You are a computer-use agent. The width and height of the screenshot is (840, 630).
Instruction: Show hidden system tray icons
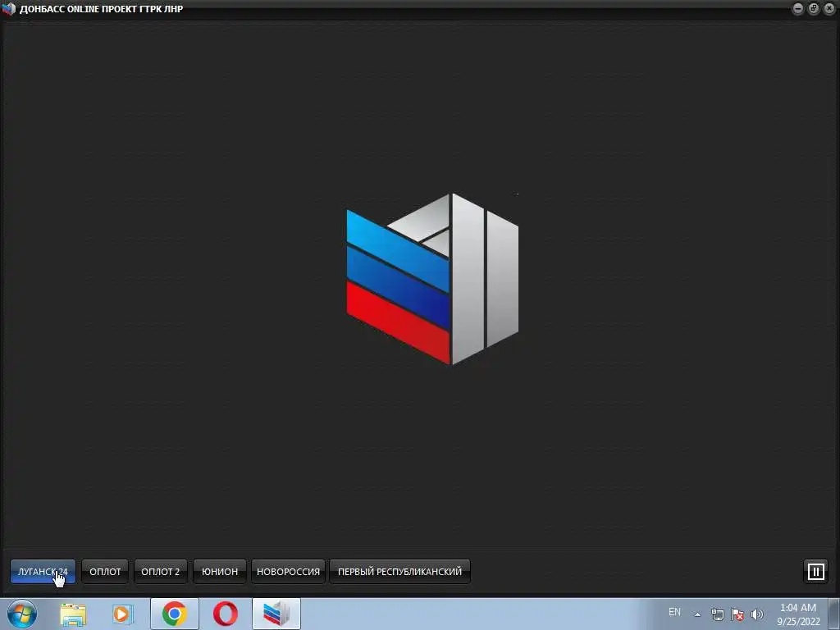click(x=697, y=614)
